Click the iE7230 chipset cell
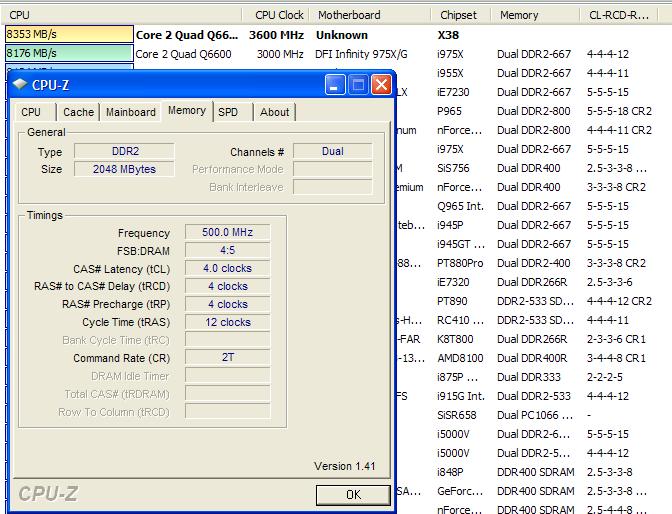Image resolution: width=672 pixels, height=514 pixels. [x=453, y=92]
